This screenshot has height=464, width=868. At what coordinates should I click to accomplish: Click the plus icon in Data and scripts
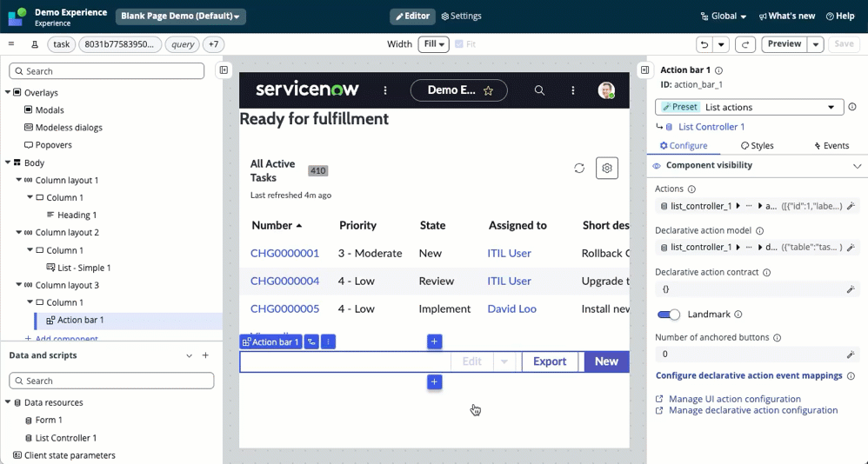[205, 355]
